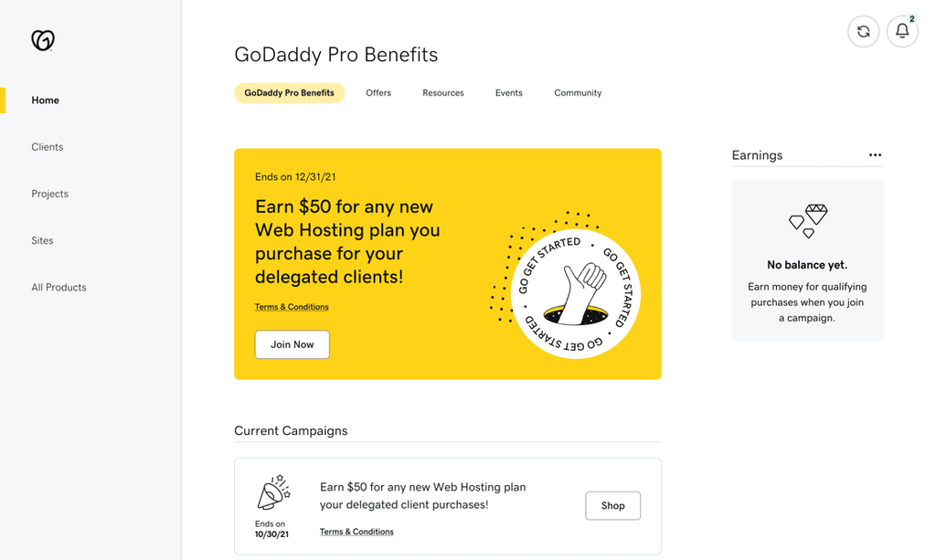
Task: Click the GoDaddy logo icon
Action: [43, 40]
